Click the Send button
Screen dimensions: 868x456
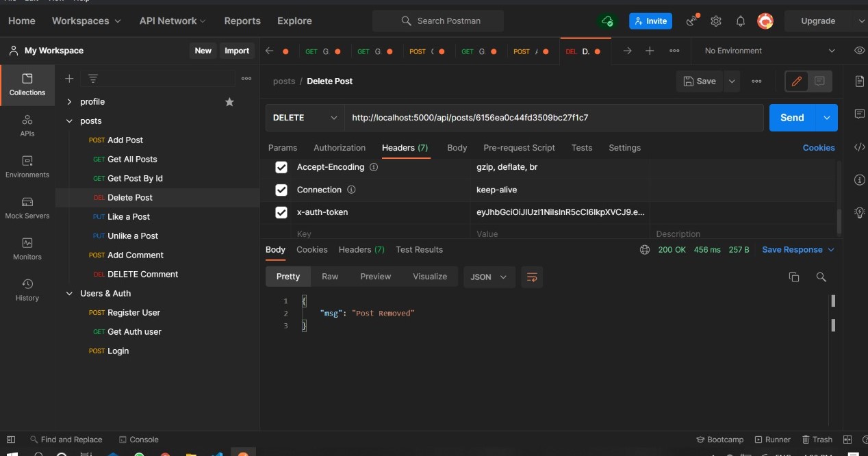point(792,118)
